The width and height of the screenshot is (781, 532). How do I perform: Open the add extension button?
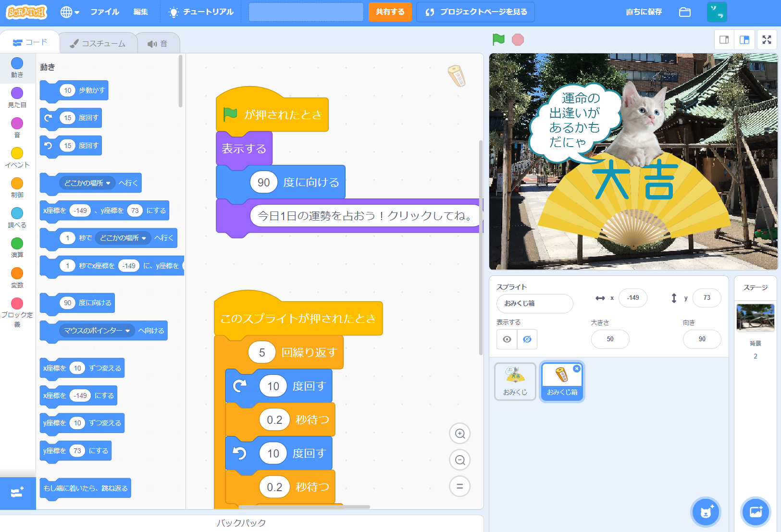tap(17, 493)
